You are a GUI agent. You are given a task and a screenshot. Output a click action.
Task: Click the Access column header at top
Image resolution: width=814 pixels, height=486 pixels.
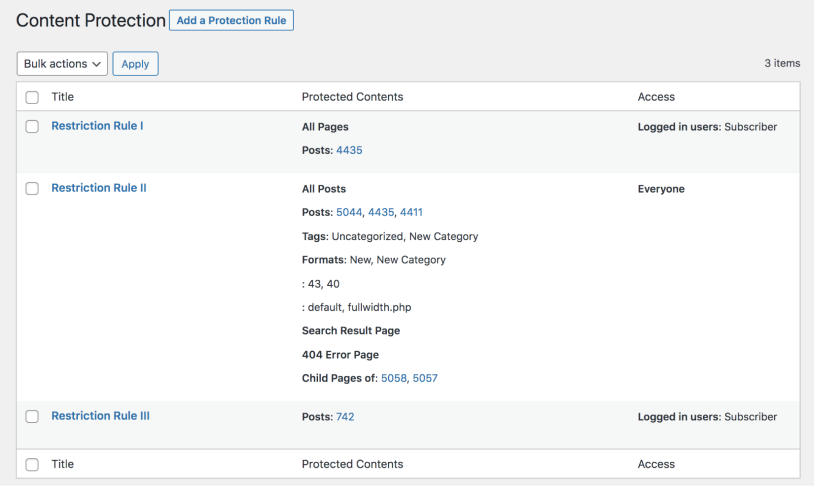656,97
